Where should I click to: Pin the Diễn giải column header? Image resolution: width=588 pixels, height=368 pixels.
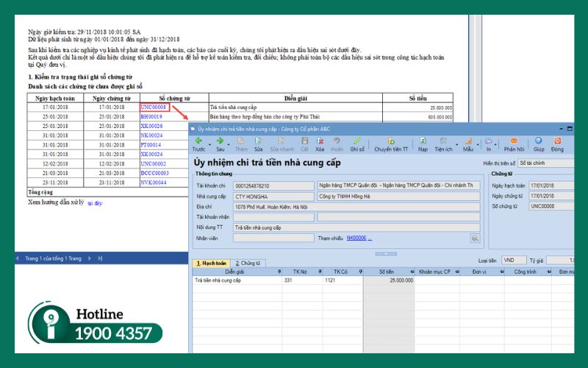pyautogui.click(x=279, y=272)
